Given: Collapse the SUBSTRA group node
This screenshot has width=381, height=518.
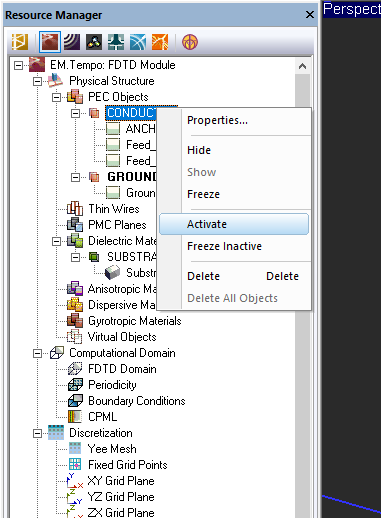Looking at the screenshot, I should click(x=76, y=257).
